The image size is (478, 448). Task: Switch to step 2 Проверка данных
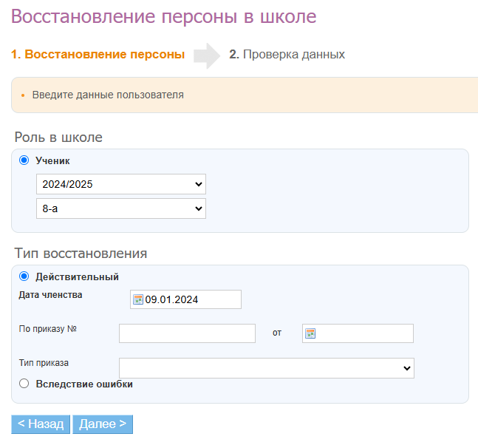coord(287,55)
